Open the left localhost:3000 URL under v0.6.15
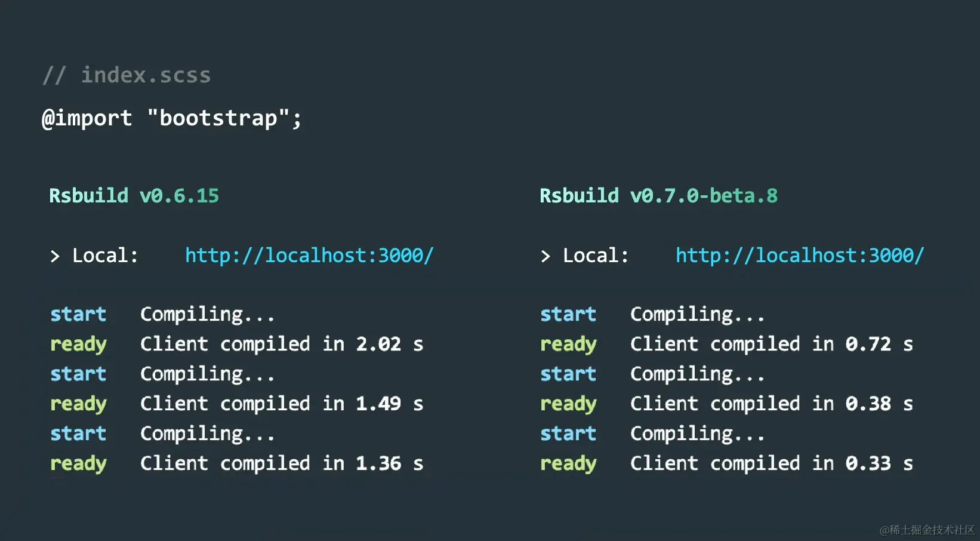Screen dimensions: 980x541 tap(309, 256)
